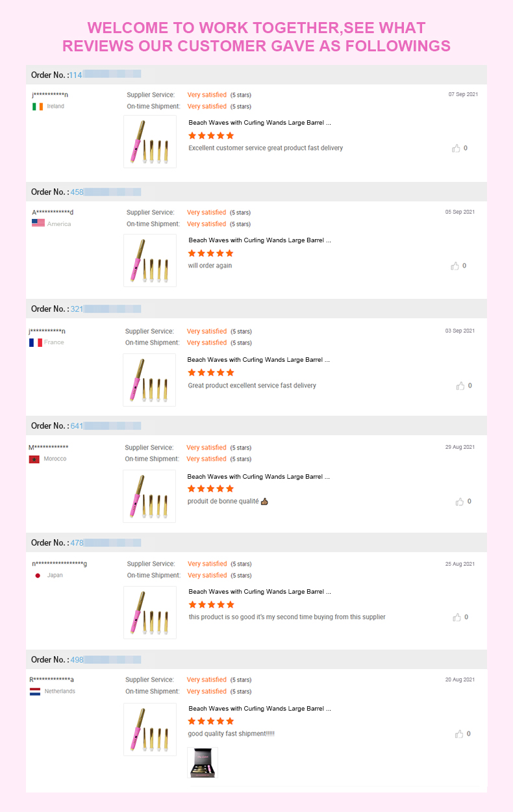View customer photo attached to Netherlands review

pos(203,763)
